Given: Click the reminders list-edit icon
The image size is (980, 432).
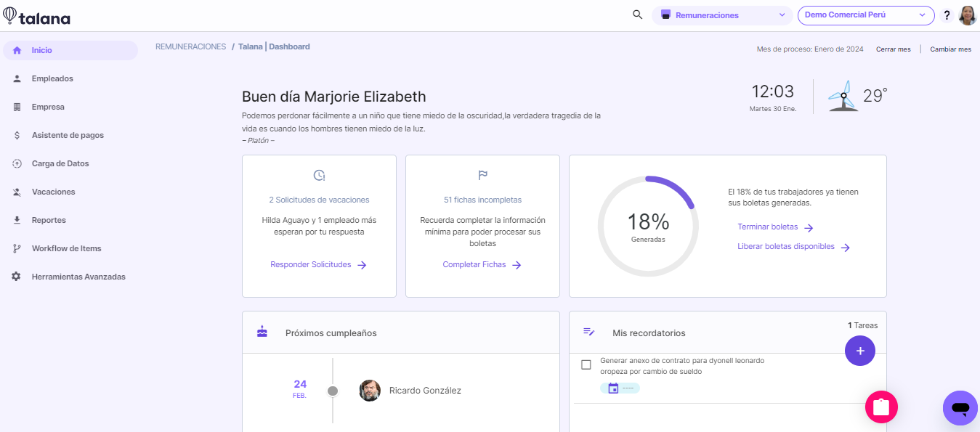Looking at the screenshot, I should click(589, 332).
